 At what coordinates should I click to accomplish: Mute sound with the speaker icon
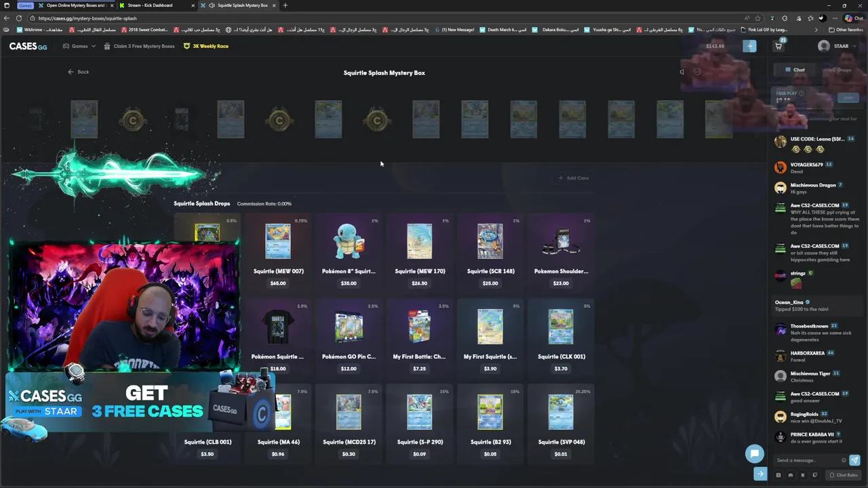tap(682, 72)
